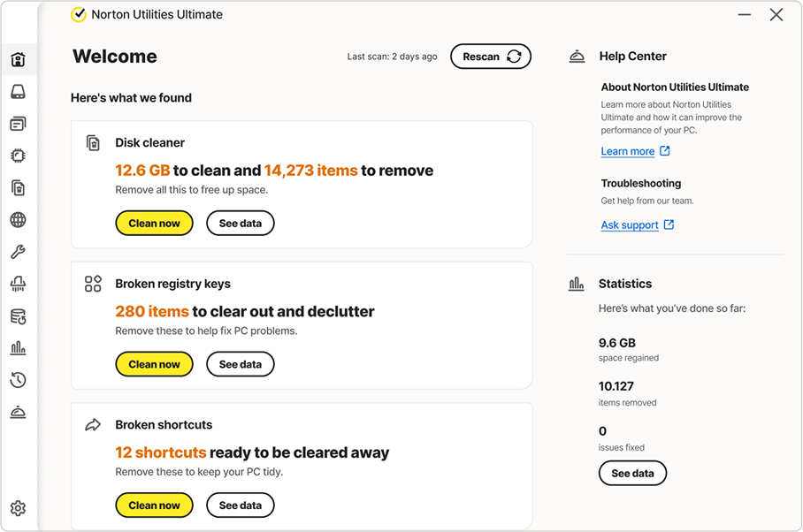The image size is (803, 532).
Task: Click the '10.127' items removed value
Action: click(616, 386)
